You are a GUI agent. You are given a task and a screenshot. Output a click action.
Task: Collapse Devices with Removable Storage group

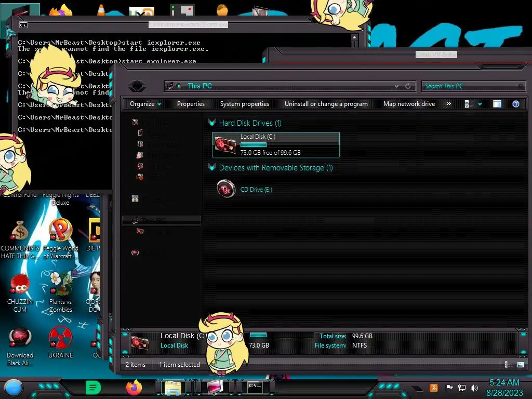coord(212,167)
